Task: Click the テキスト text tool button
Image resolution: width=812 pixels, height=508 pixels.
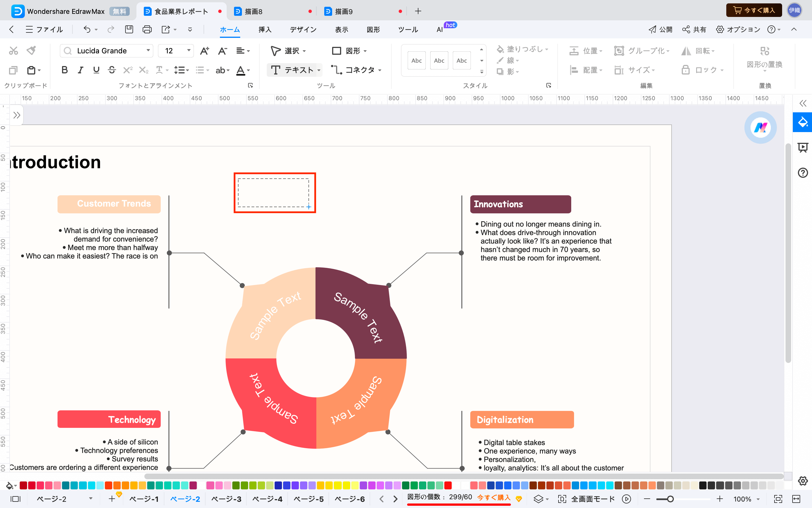Action: (x=292, y=70)
